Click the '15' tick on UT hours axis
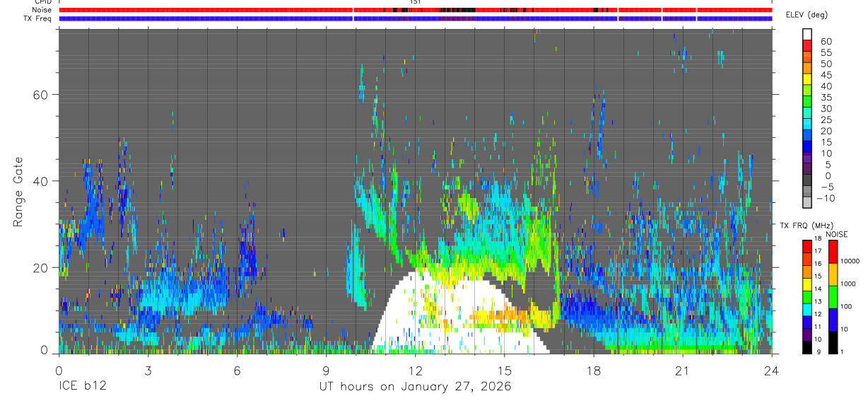Image resolution: width=868 pixels, height=401 pixels. point(505,370)
